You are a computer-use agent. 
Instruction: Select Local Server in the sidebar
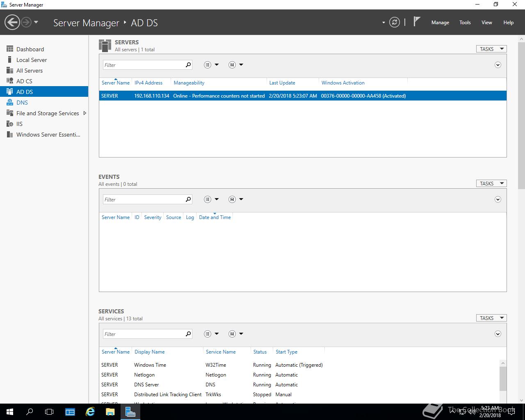pyautogui.click(x=44, y=60)
